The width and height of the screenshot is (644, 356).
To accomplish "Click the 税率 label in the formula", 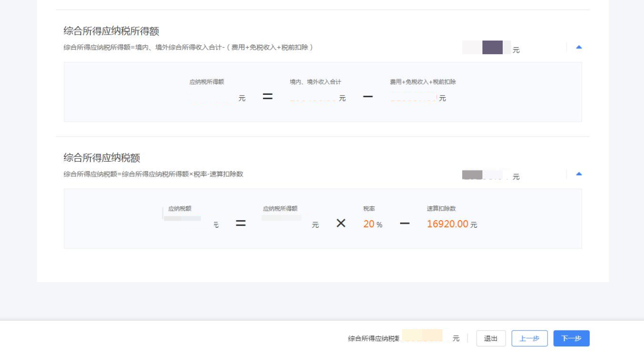I will pos(369,209).
